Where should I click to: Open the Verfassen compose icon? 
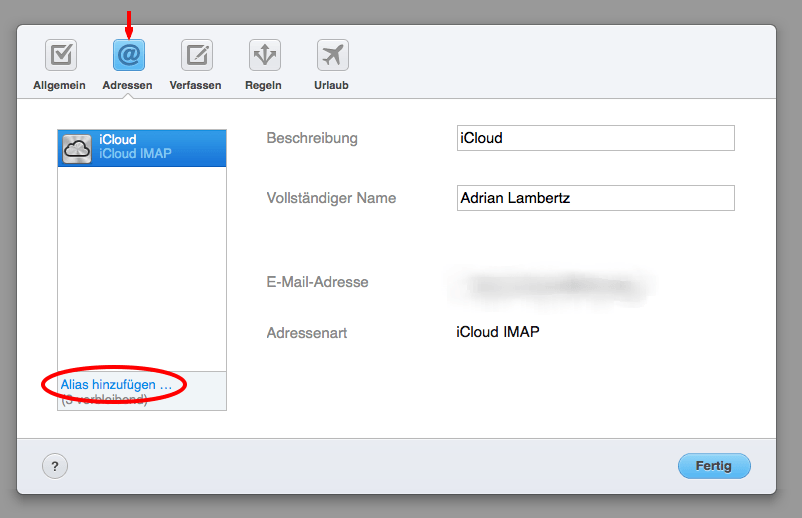coord(197,55)
